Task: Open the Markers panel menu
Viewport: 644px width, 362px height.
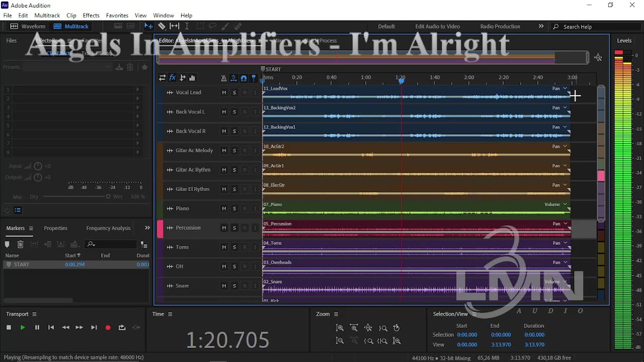Action: coord(31,228)
